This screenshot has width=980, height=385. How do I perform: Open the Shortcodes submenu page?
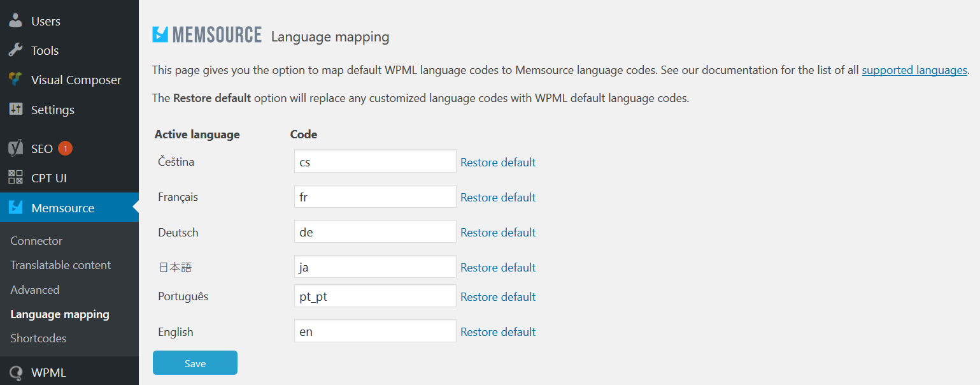pos(38,338)
